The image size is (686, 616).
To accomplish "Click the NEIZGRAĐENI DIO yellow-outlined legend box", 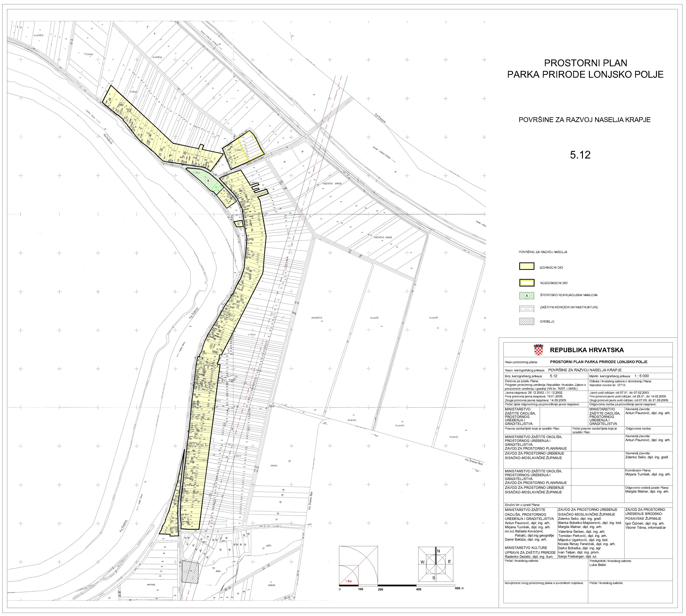I will coord(527,283).
